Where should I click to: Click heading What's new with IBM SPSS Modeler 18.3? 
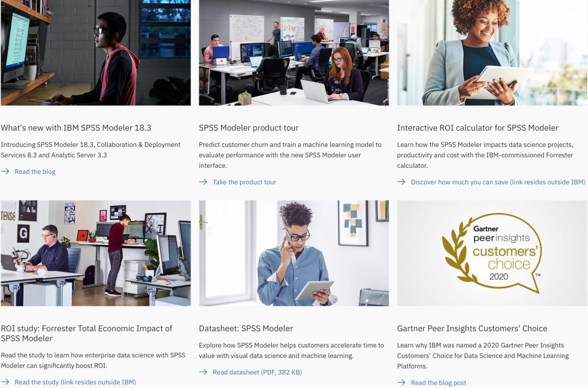[76, 128]
